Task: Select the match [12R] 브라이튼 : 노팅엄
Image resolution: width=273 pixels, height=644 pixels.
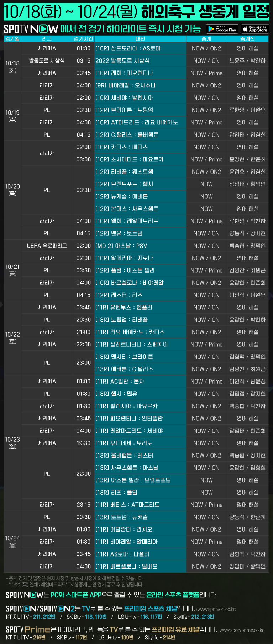Action: (x=140, y=110)
